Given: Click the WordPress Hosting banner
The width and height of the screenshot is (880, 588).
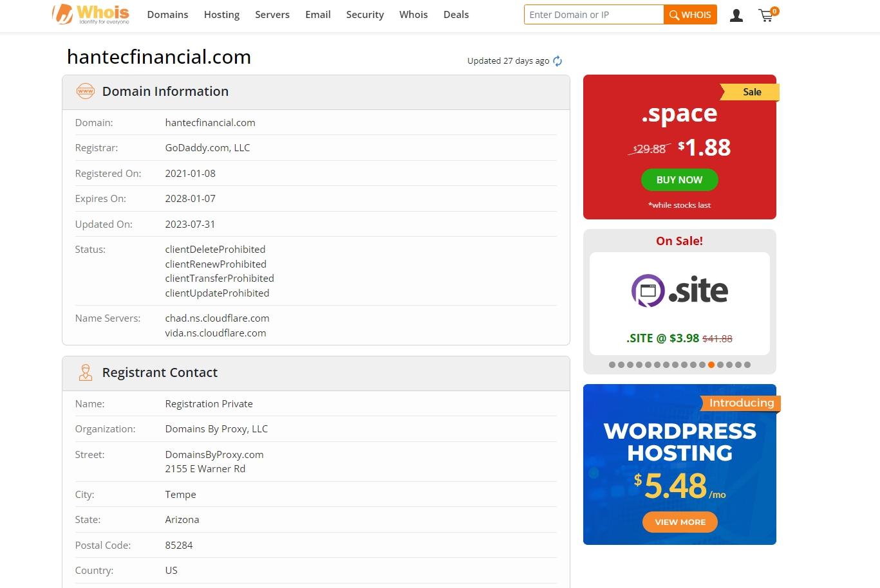Looking at the screenshot, I should coord(680,464).
